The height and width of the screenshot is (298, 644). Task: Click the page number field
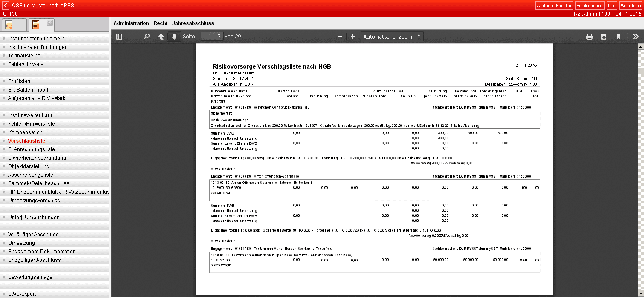[212, 37]
